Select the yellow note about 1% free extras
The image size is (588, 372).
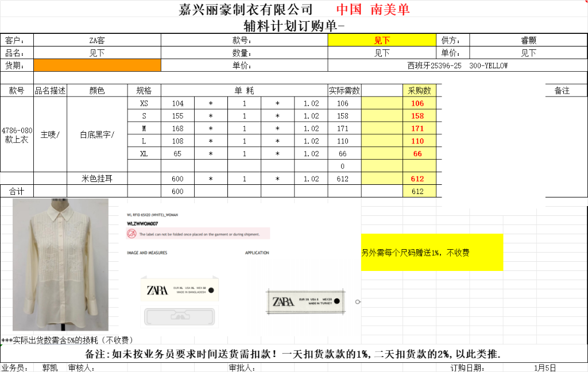[432, 252]
